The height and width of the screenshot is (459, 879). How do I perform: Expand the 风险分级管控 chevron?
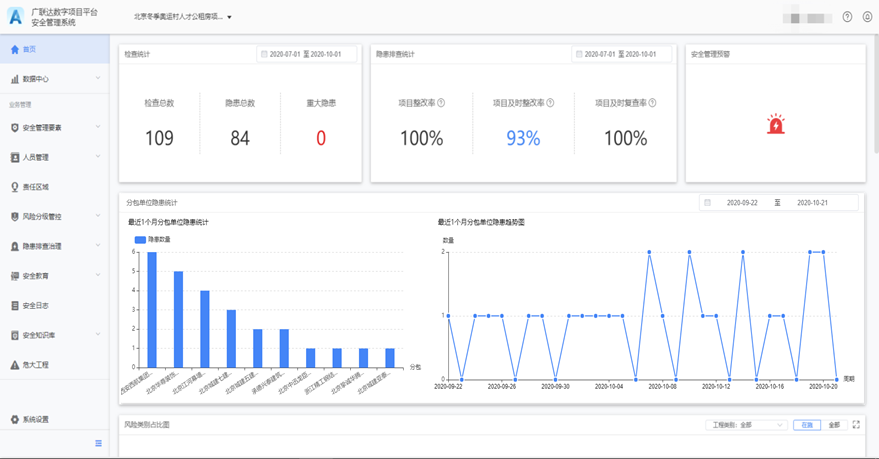pyautogui.click(x=98, y=215)
